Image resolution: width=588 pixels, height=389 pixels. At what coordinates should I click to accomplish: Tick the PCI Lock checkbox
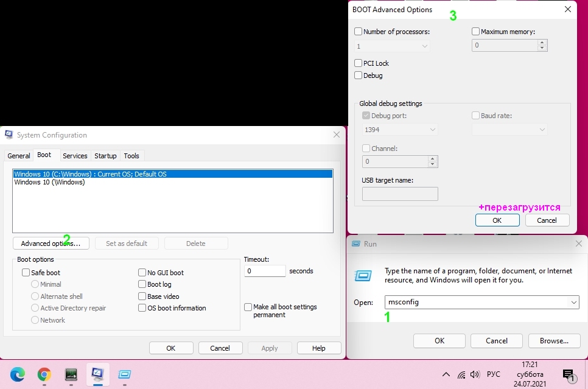(358, 63)
